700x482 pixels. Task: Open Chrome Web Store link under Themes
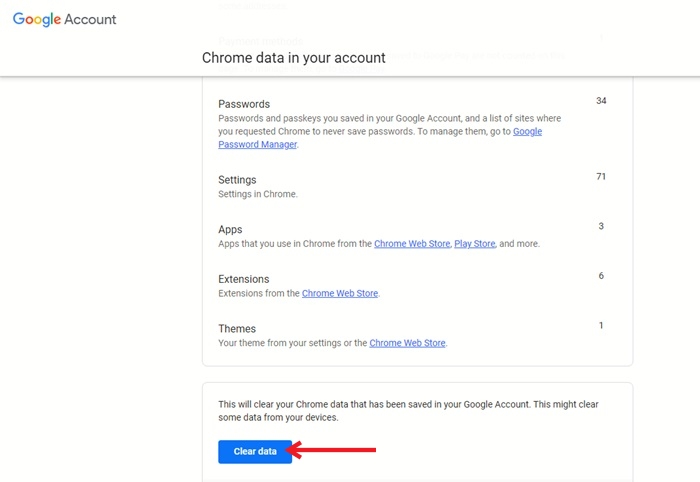pyautogui.click(x=407, y=343)
